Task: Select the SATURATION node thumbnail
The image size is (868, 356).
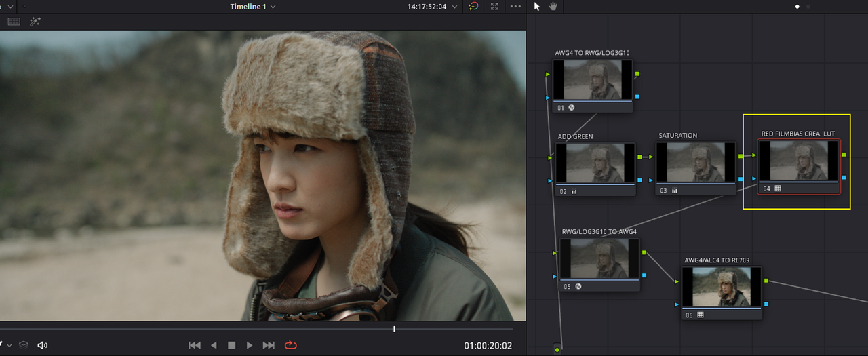Action: pos(696,163)
